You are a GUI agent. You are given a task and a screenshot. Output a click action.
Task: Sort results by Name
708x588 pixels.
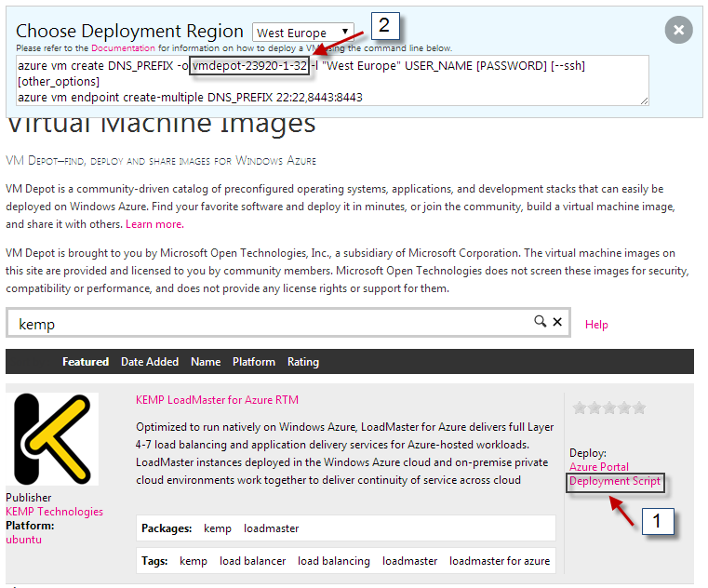pyautogui.click(x=206, y=362)
